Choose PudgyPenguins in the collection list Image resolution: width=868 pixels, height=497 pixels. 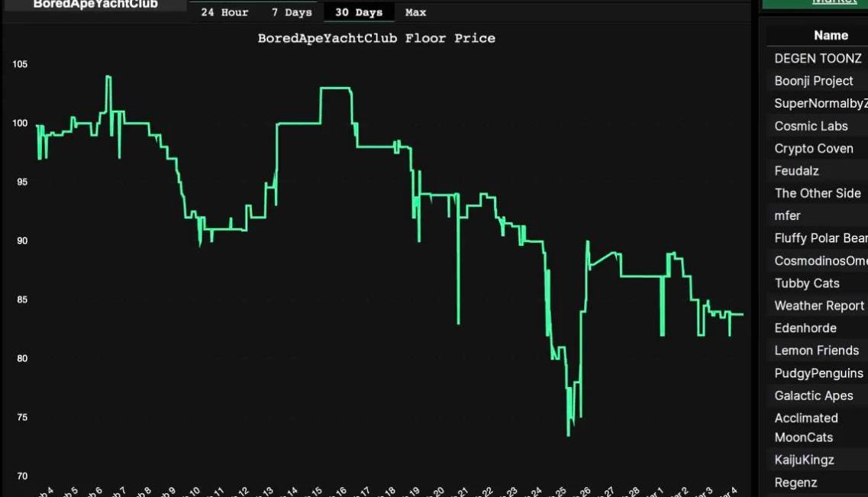(x=818, y=373)
